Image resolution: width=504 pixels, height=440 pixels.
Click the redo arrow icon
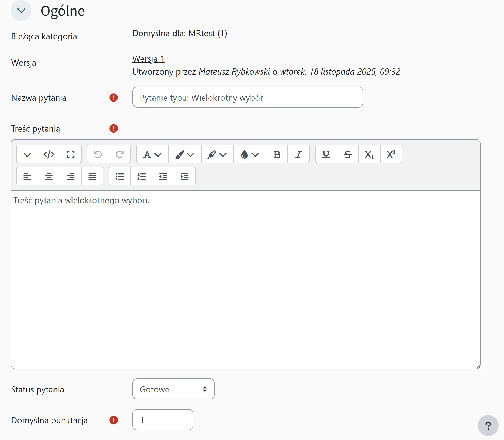point(120,154)
